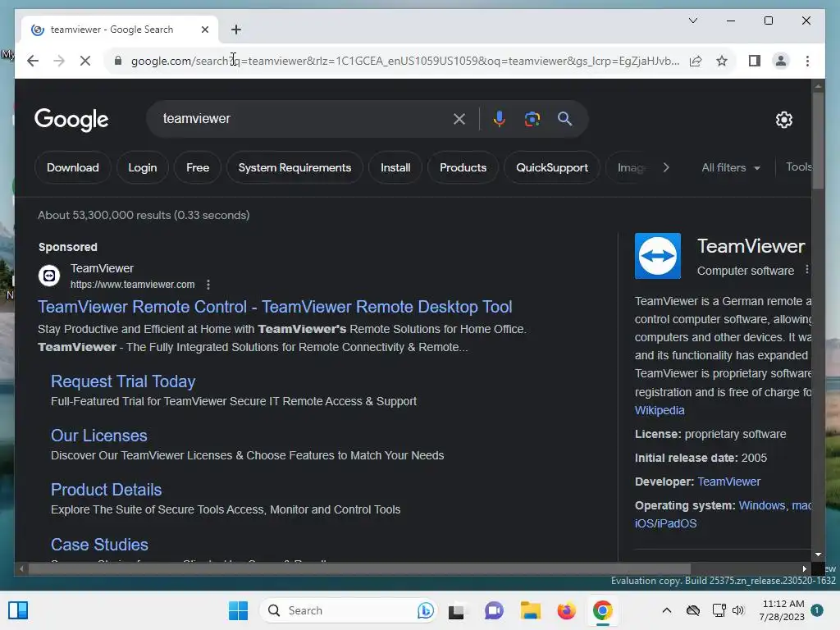Click Chrome icon on taskbar
840x630 pixels.
click(602, 610)
